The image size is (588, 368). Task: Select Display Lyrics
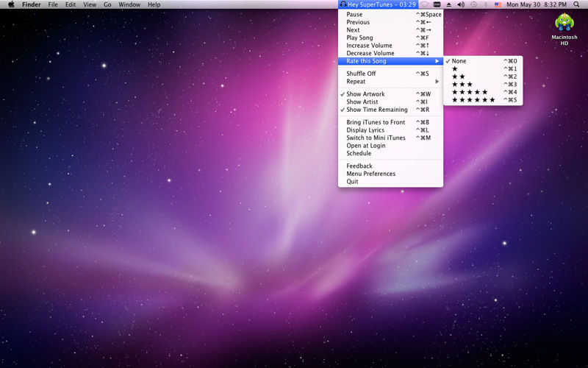pyautogui.click(x=390, y=130)
